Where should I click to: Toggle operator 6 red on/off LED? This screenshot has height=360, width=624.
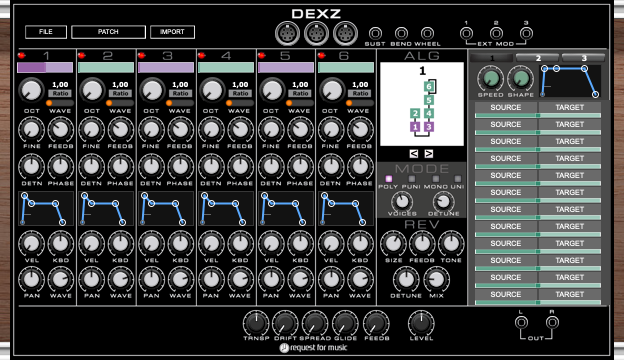coord(322,56)
